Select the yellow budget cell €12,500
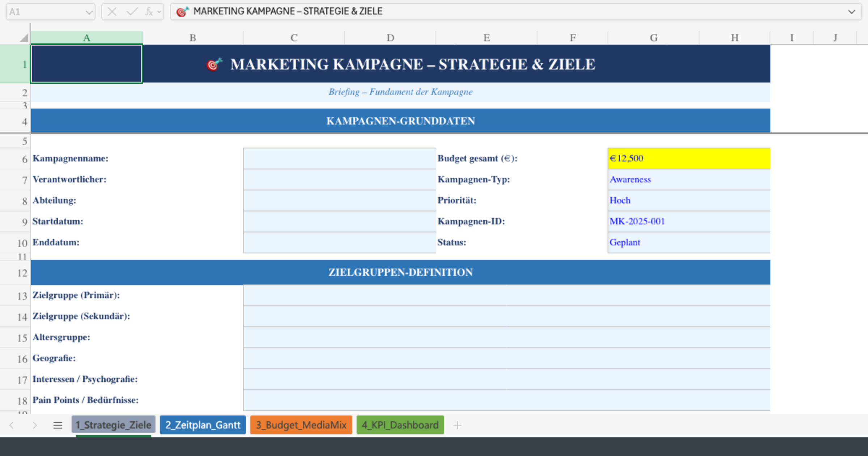The image size is (868, 456). pyautogui.click(x=689, y=159)
